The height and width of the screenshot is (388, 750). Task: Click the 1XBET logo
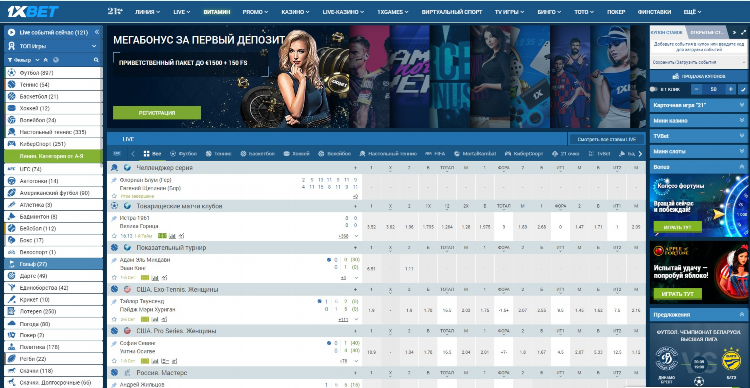(x=33, y=11)
